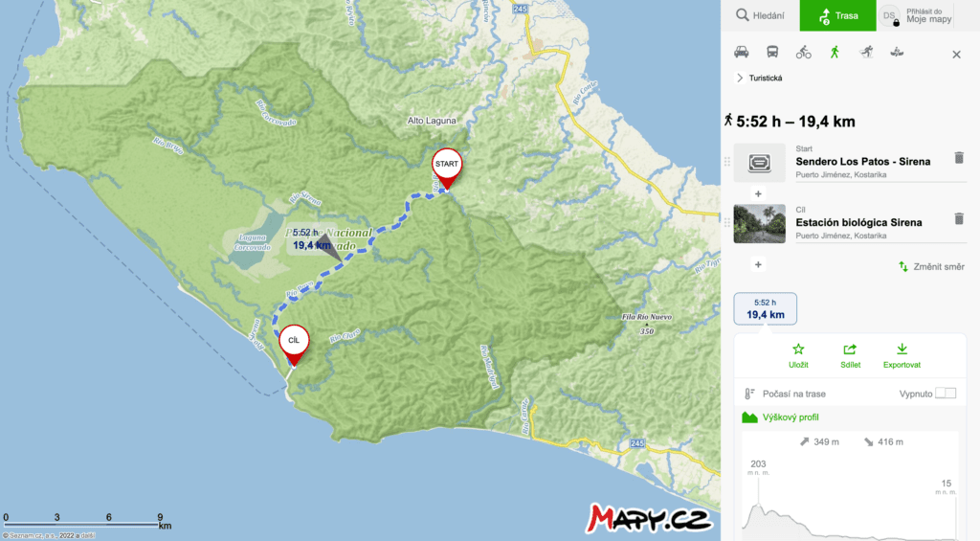Select the bus public transport icon

(x=772, y=53)
